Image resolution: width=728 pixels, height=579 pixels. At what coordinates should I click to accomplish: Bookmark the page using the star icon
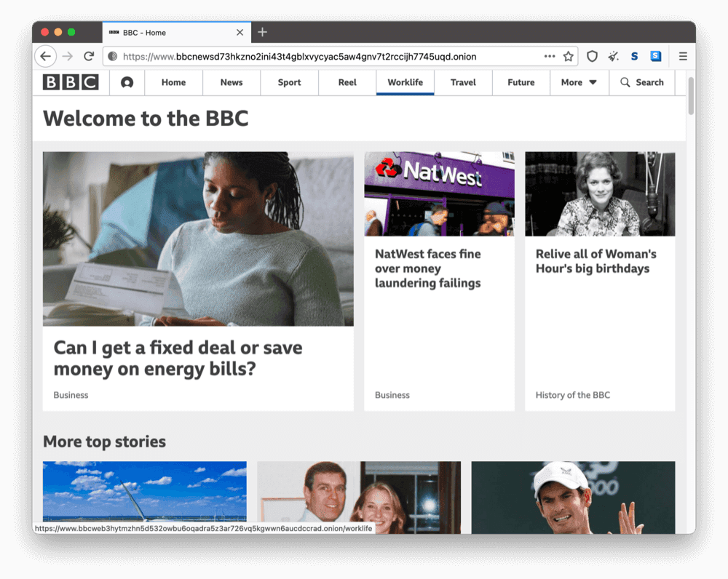point(569,56)
